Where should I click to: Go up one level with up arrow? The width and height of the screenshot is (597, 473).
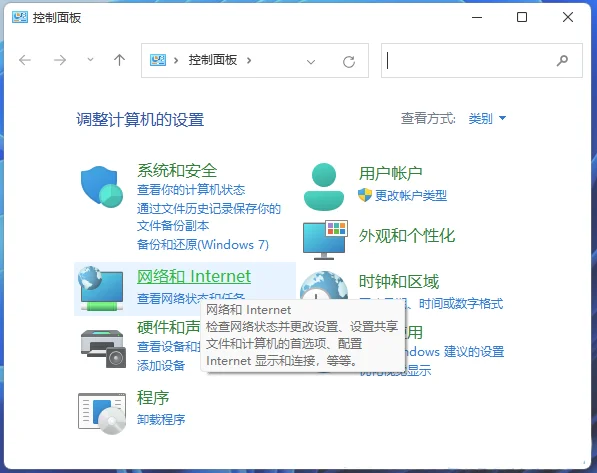coord(120,60)
